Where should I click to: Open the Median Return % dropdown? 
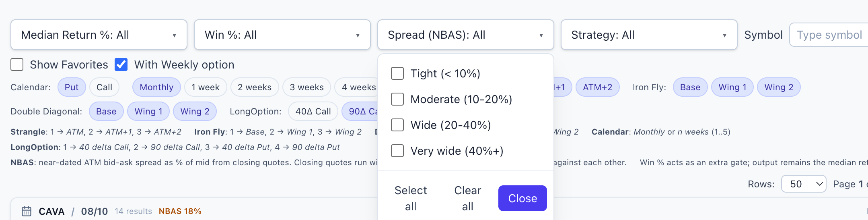pos(99,35)
